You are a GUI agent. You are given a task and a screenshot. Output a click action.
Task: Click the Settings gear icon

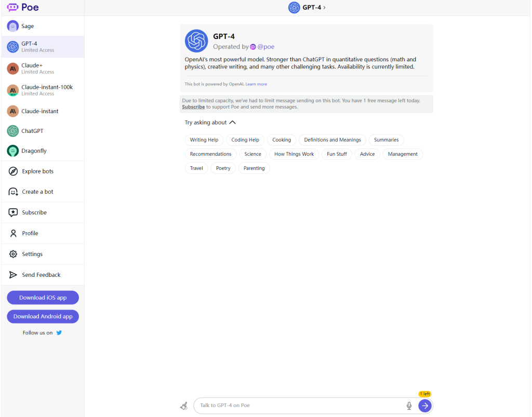(13, 254)
